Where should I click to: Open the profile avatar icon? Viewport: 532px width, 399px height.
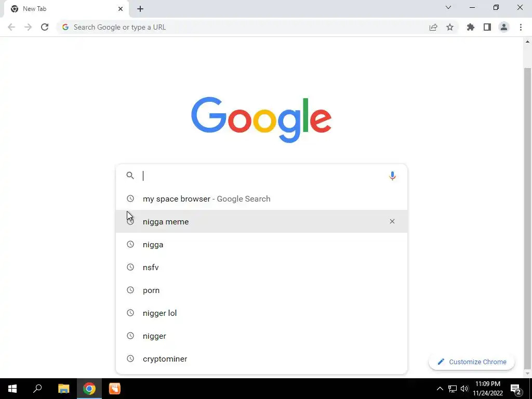click(504, 27)
